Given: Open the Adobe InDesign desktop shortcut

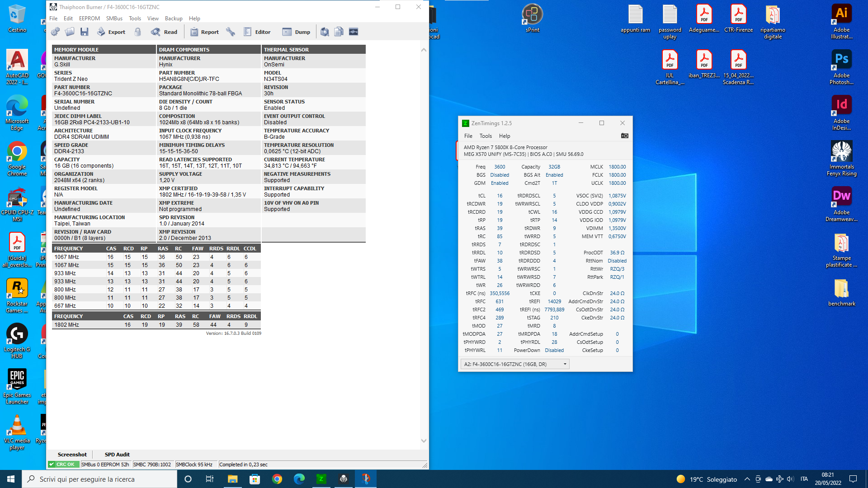Looking at the screenshot, I should (842, 113).
